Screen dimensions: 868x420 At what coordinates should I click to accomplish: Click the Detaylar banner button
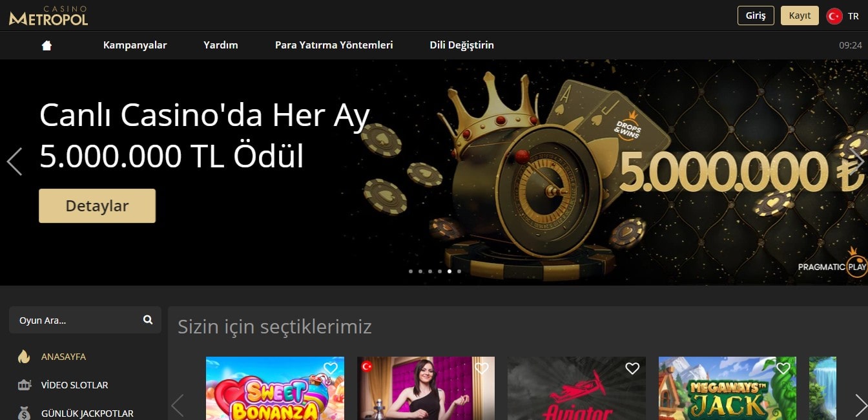(97, 205)
